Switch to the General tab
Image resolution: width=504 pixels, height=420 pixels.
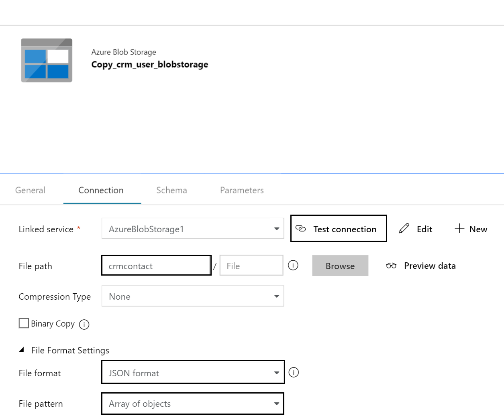[30, 190]
